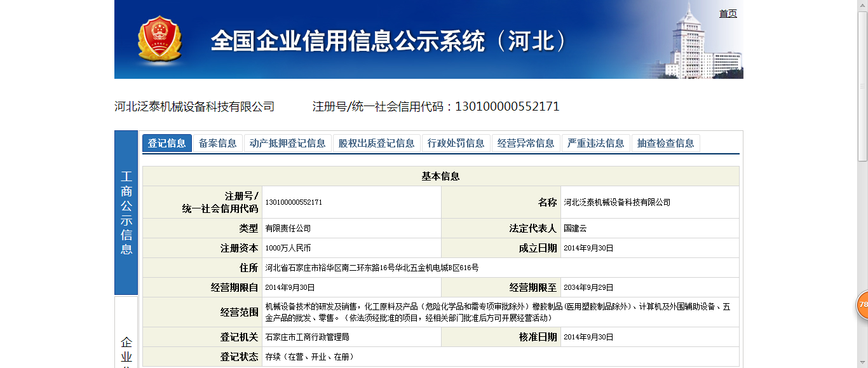The image size is (868, 368).
Task: Open the 动产抵押登记信息 tab
Action: click(x=288, y=143)
